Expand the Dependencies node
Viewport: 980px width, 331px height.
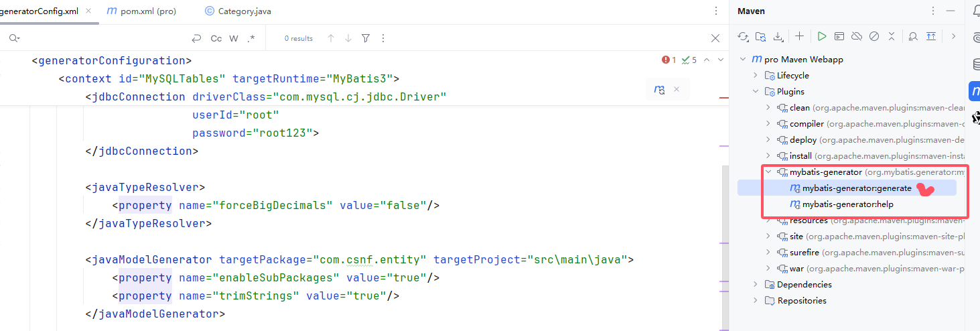point(756,285)
